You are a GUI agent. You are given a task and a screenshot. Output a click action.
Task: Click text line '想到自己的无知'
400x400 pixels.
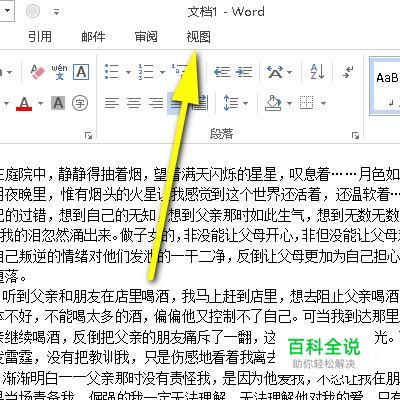200,215
